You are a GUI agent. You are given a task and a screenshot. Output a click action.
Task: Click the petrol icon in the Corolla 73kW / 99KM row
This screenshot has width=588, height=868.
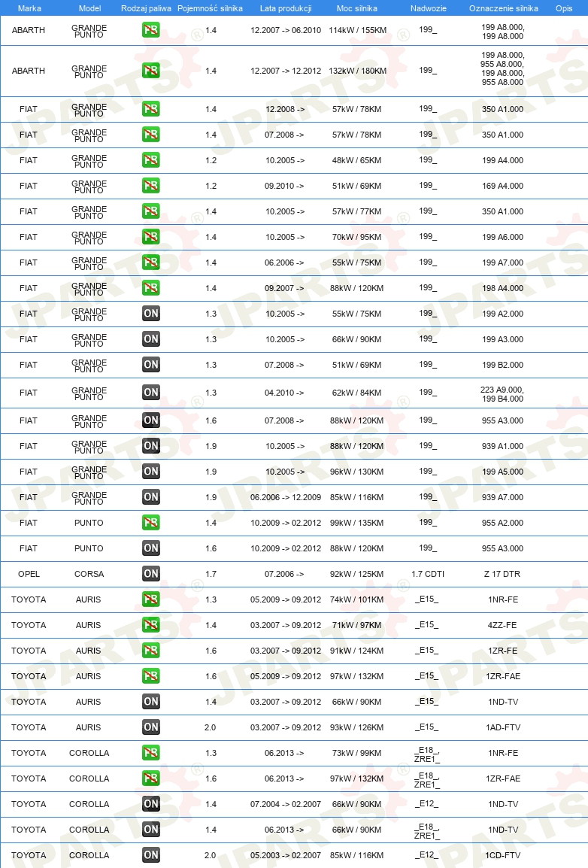pos(151,752)
